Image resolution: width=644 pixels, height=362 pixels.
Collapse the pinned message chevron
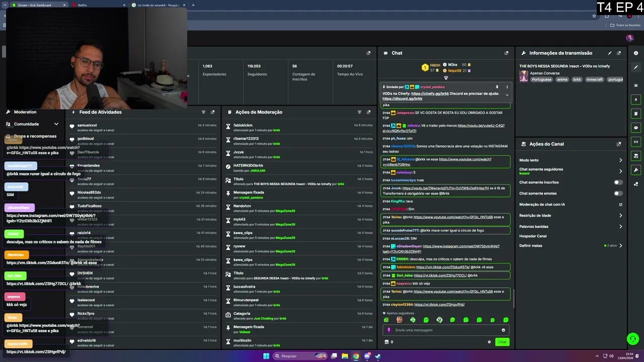click(x=507, y=95)
